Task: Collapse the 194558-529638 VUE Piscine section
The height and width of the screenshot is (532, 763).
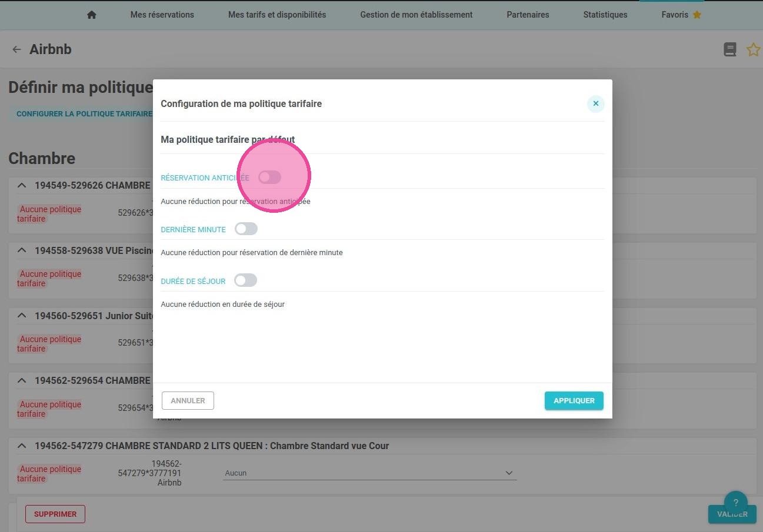Action: [22, 250]
